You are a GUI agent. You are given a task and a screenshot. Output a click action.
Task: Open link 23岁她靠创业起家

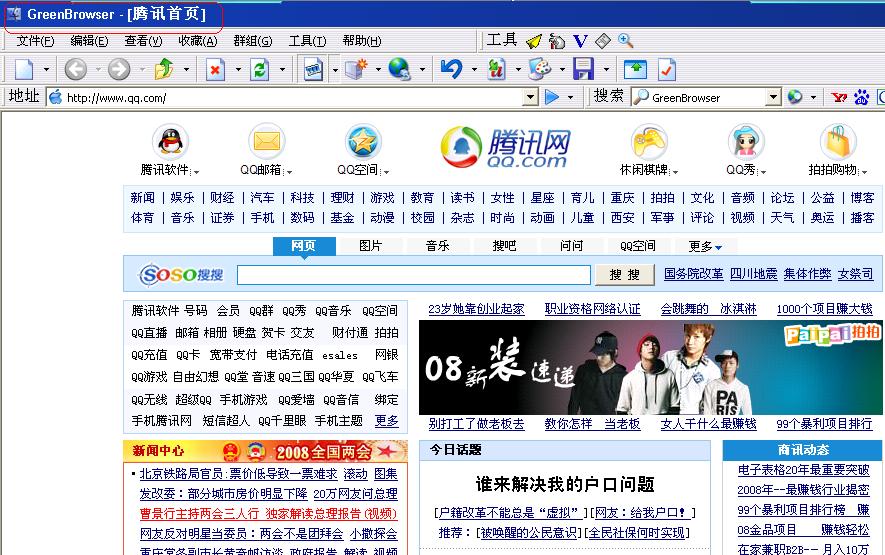(476, 309)
